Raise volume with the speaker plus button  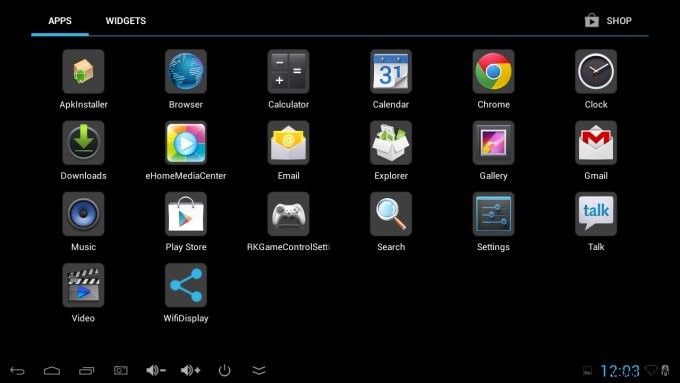tap(190, 370)
